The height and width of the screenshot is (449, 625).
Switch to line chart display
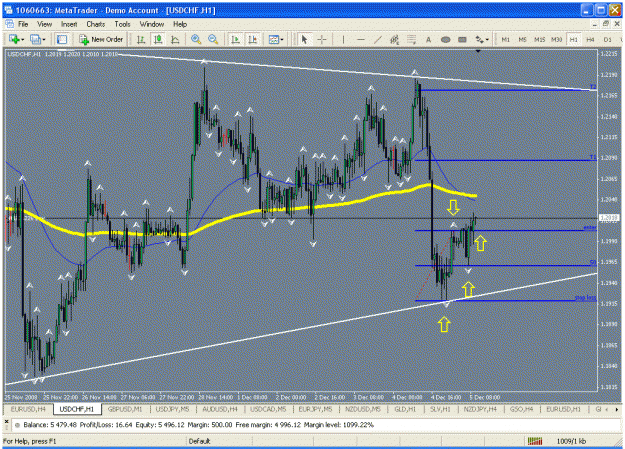(x=175, y=39)
